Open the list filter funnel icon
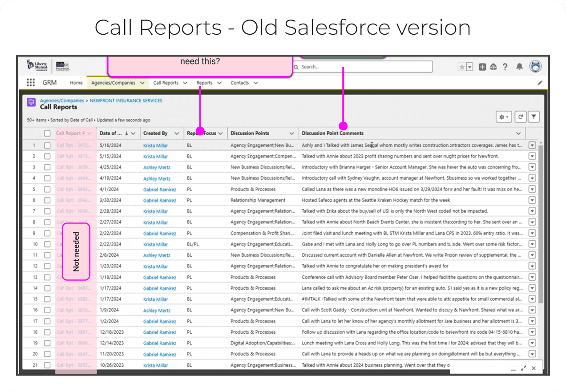 (x=534, y=117)
